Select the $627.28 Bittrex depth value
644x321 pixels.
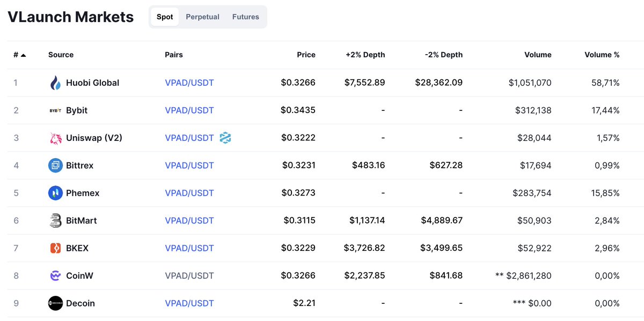click(x=446, y=166)
